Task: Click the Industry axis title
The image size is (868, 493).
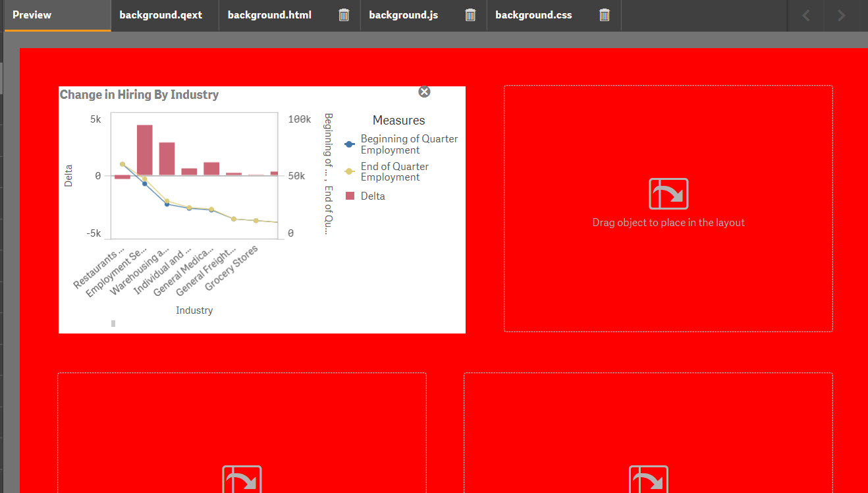Action: click(194, 310)
